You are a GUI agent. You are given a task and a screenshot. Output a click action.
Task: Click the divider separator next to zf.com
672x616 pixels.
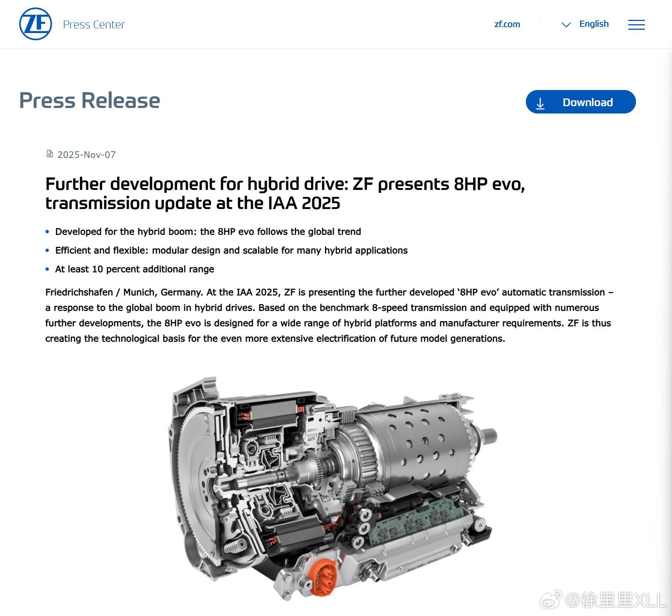click(539, 24)
